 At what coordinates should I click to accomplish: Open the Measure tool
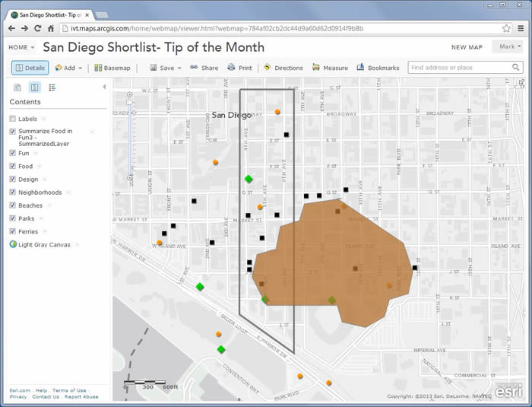(x=330, y=68)
